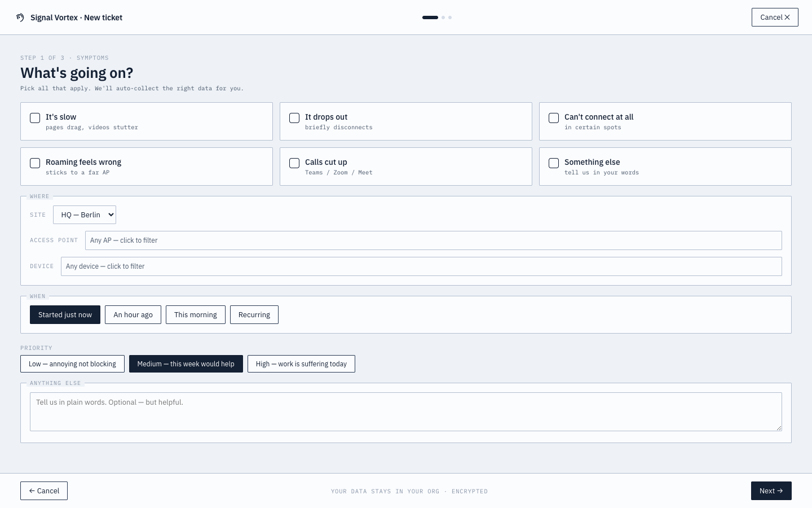Pick "This morning" timing option
This screenshot has width=812, height=508.
[x=196, y=315]
